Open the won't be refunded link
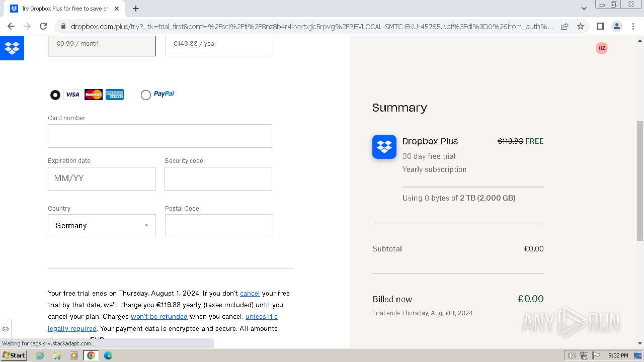The image size is (644, 362). (159, 316)
